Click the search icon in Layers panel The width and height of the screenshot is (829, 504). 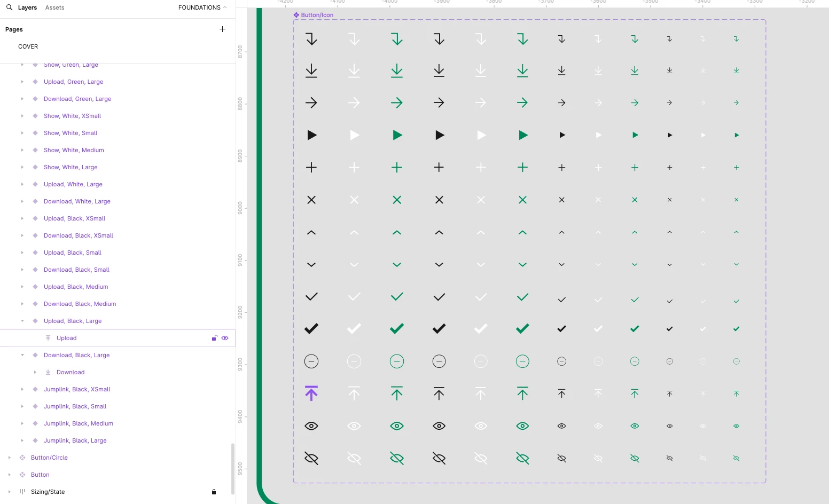click(x=9, y=7)
